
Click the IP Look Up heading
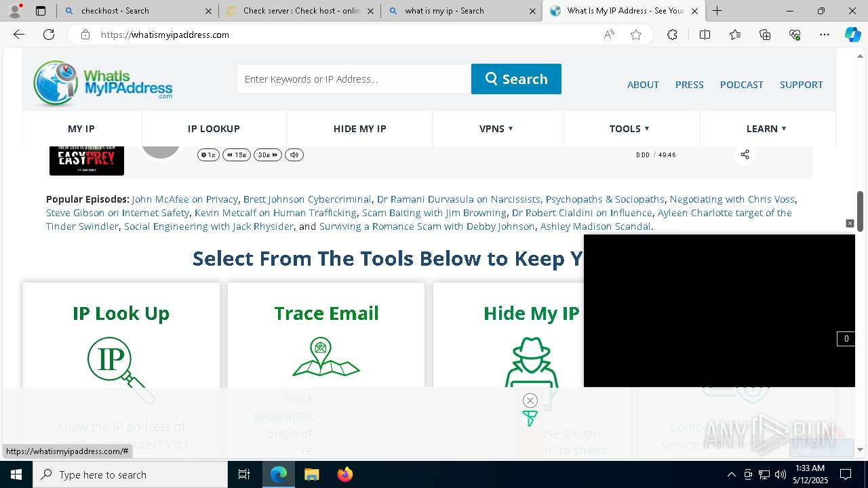(x=121, y=313)
